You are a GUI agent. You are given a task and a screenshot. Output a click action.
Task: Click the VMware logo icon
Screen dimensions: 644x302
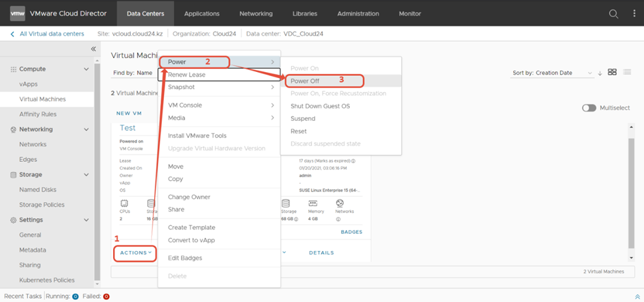coord(17,13)
